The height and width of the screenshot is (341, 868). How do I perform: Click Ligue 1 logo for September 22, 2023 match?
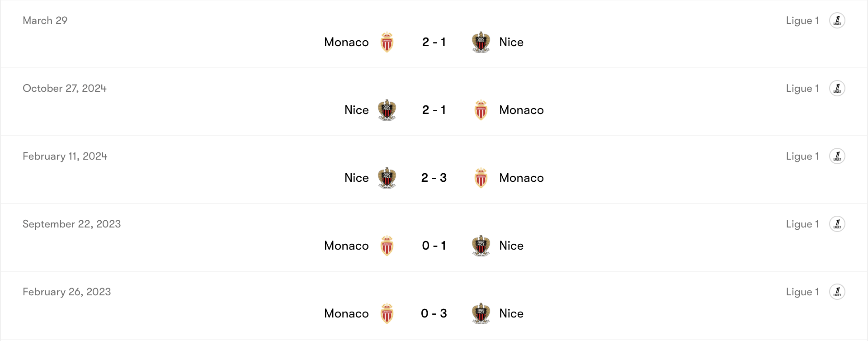837,224
